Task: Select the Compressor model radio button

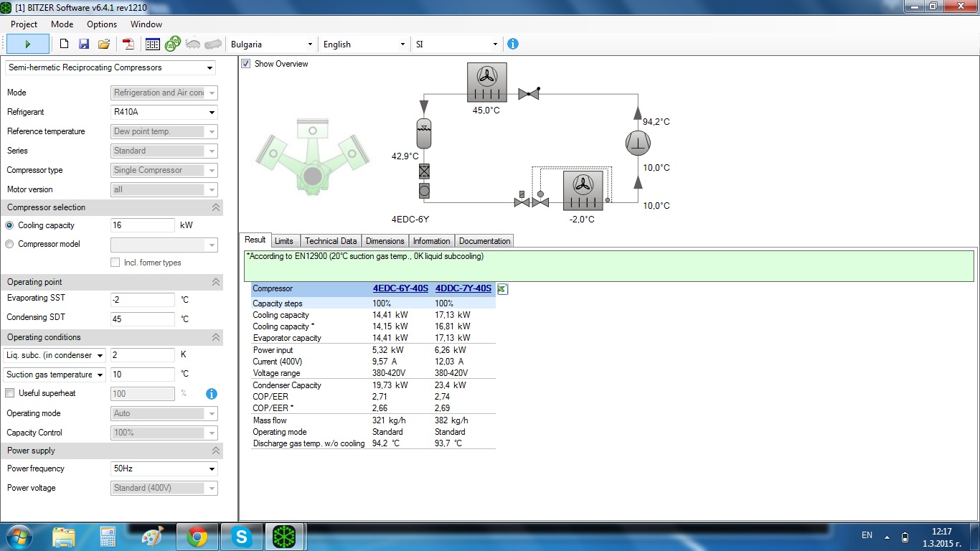Action: coord(9,244)
